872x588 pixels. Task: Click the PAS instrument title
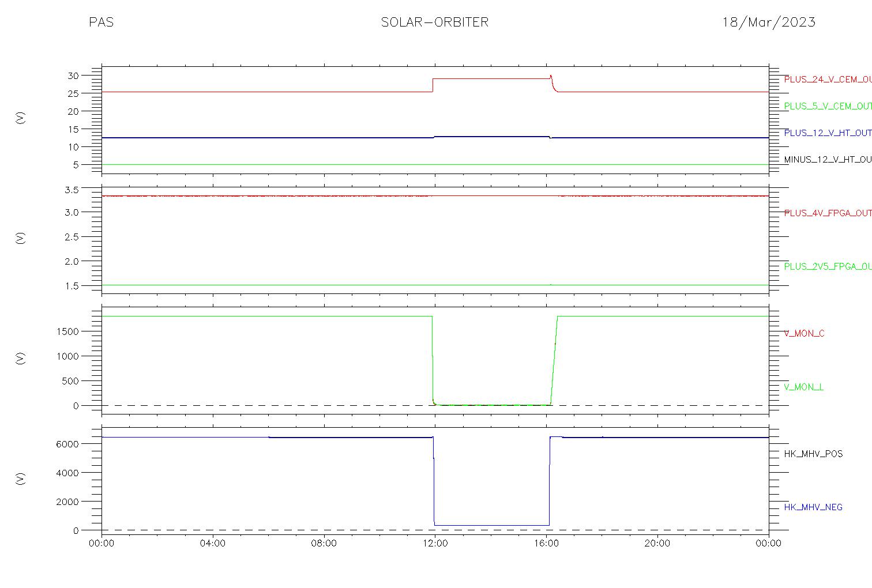(x=102, y=22)
